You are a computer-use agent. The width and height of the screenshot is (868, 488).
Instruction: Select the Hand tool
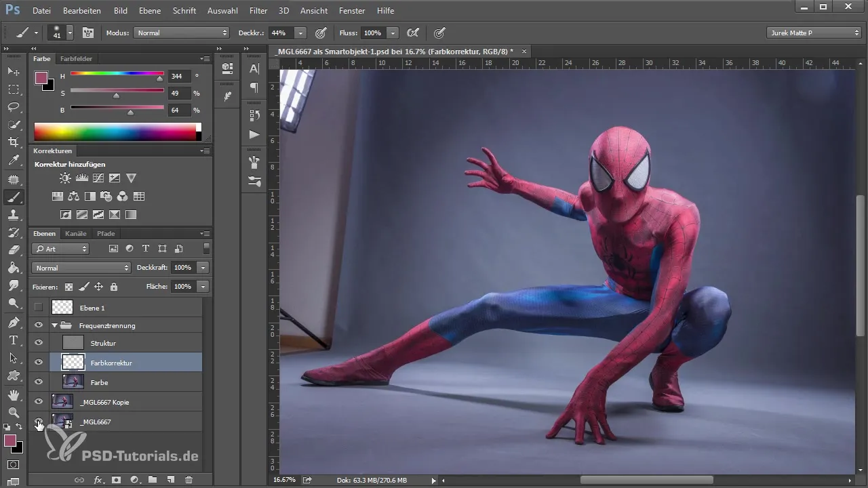pos(13,394)
